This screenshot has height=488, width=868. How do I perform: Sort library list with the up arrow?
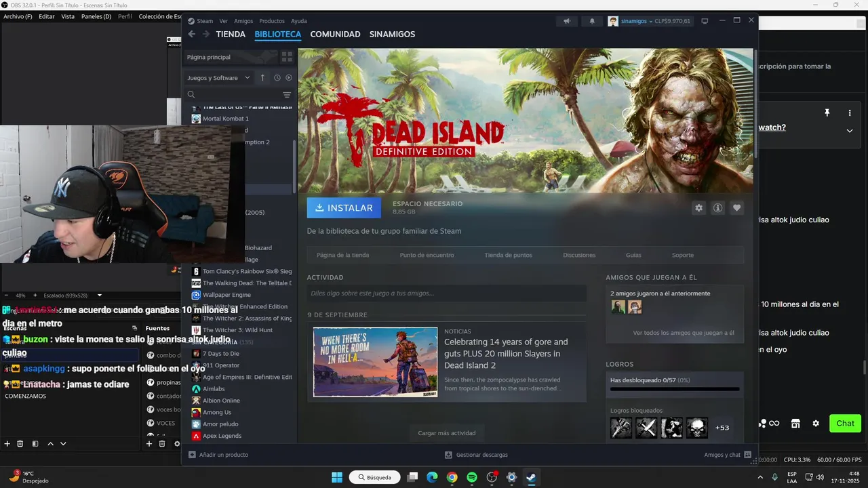tap(262, 78)
